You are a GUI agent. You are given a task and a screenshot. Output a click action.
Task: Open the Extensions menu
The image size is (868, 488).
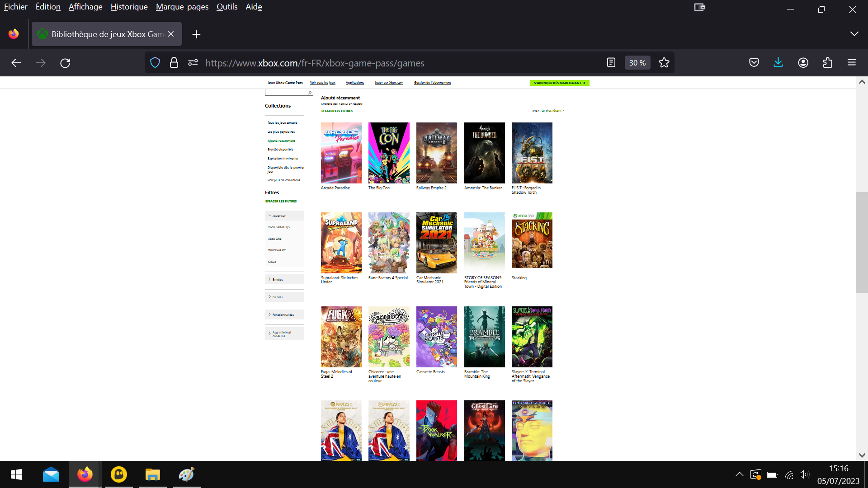[828, 63]
